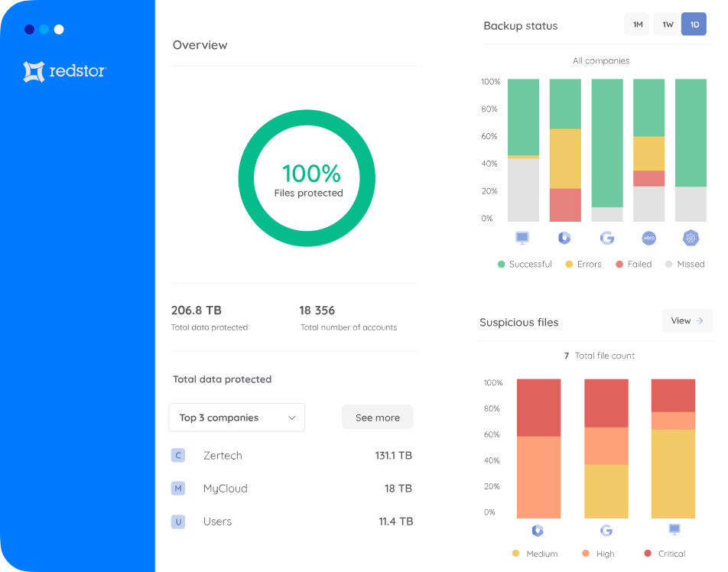Viewport: 728px width, 572px height.
Task: Open the Top 3 companies dropdown
Action: pos(236,418)
